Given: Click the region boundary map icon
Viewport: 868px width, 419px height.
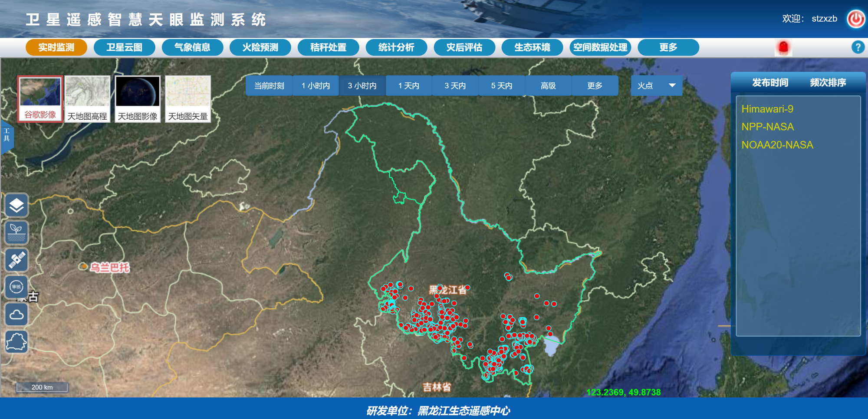Looking at the screenshot, I should point(16,342).
